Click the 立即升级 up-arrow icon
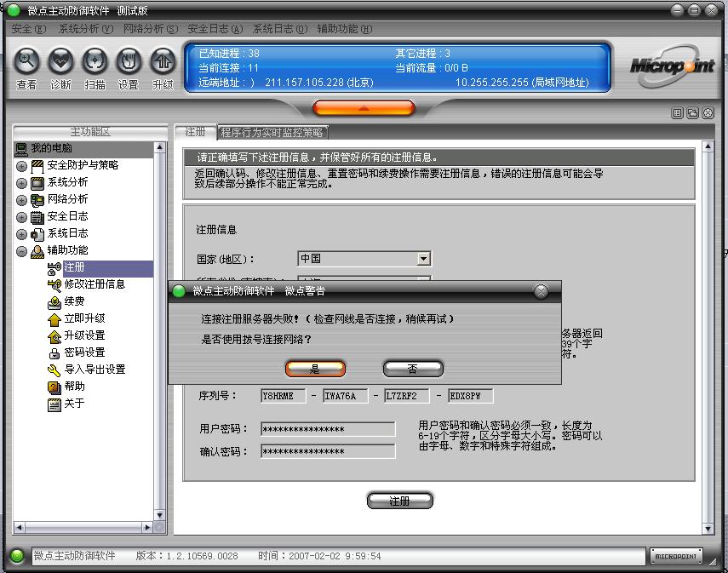The width and height of the screenshot is (728, 573). (54, 319)
